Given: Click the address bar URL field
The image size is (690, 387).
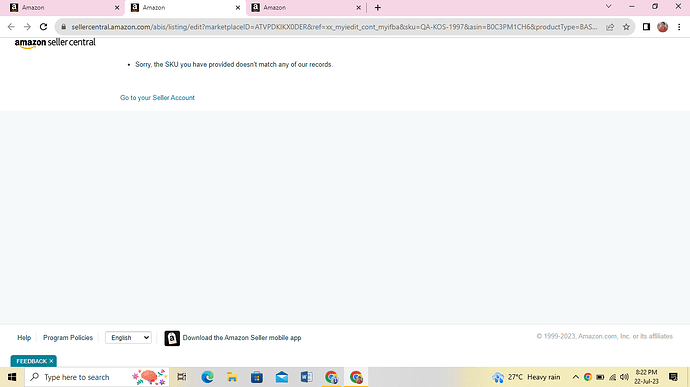Looking at the screenshot, I should pos(334,27).
